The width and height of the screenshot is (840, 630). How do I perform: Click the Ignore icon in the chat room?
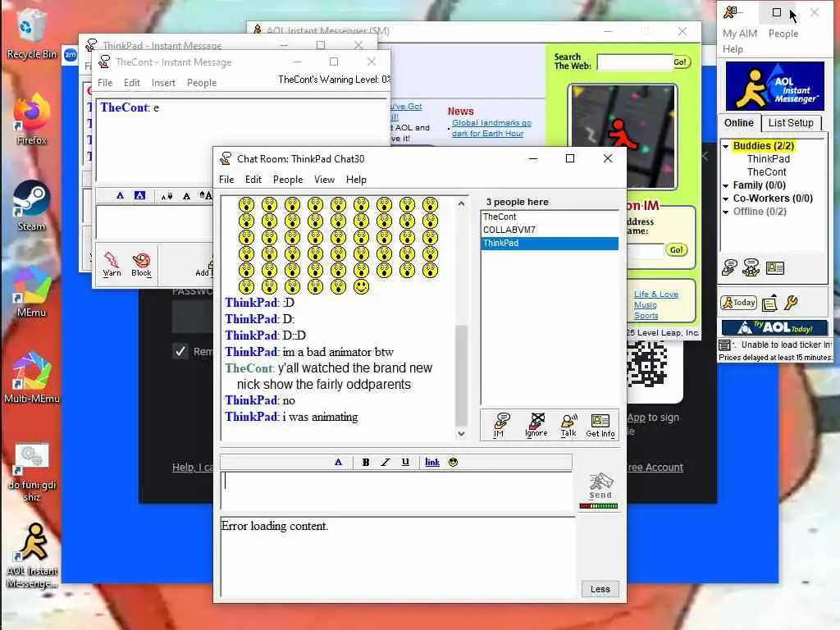536,425
